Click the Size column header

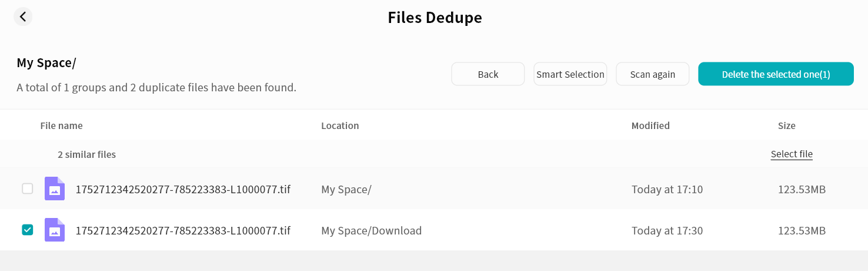click(786, 125)
